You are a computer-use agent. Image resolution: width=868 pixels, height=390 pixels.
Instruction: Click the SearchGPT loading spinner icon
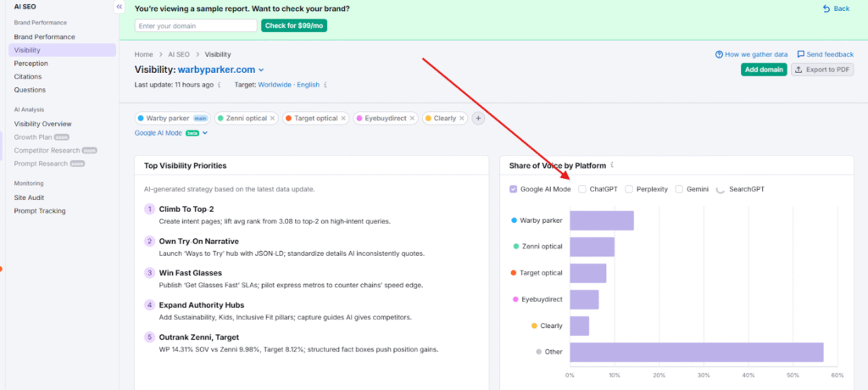(721, 189)
